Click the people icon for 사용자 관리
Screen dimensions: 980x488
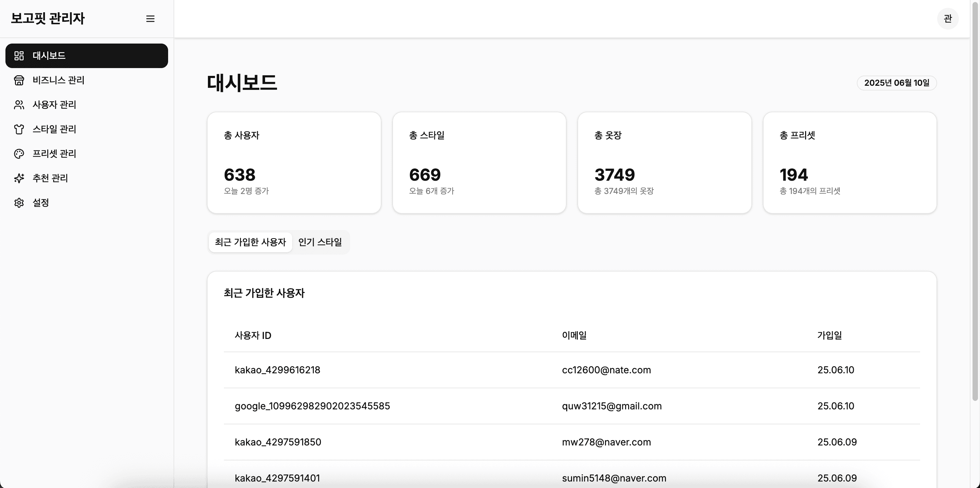click(19, 104)
